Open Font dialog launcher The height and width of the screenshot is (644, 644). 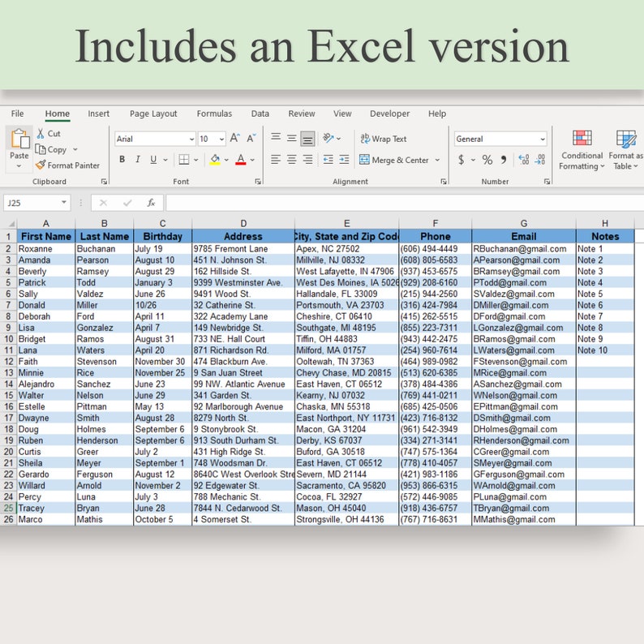[258, 182]
